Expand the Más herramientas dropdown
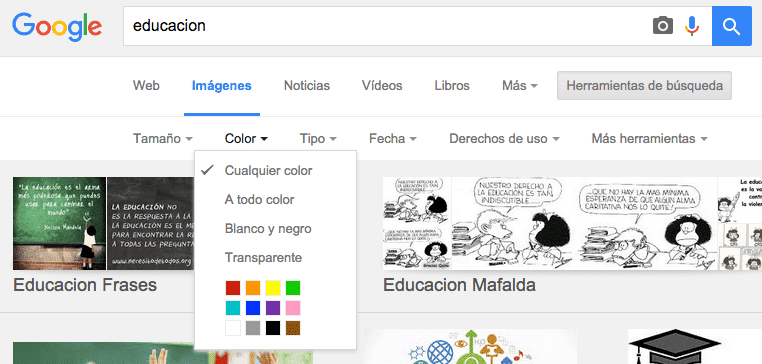This screenshot has height=364, width=762. pos(649,139)
